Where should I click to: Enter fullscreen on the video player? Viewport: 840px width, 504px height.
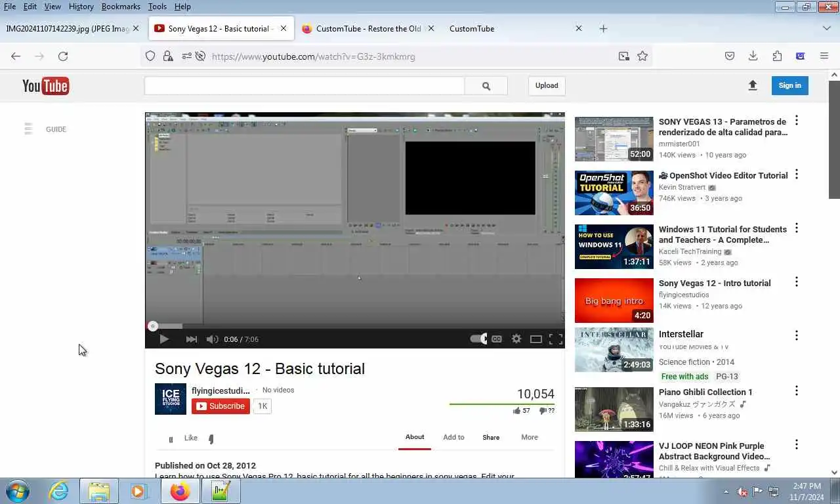(x=556, y=339)
